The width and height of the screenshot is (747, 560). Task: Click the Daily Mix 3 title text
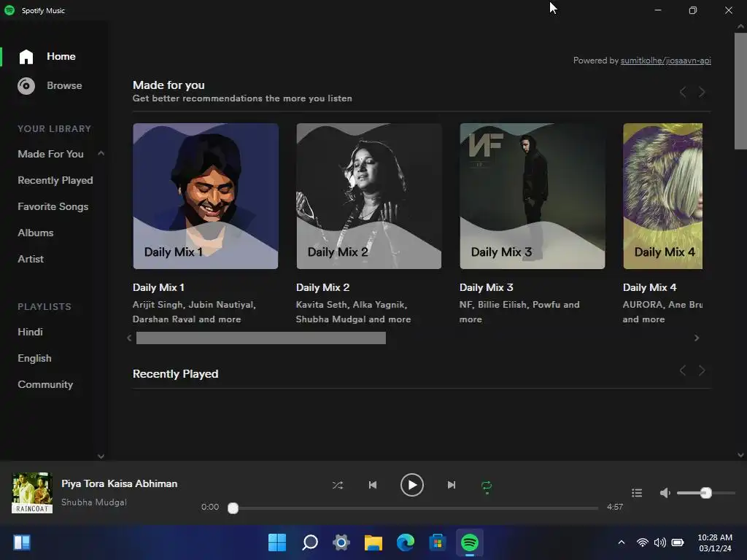pyautogui.click(x=486, y=287)
